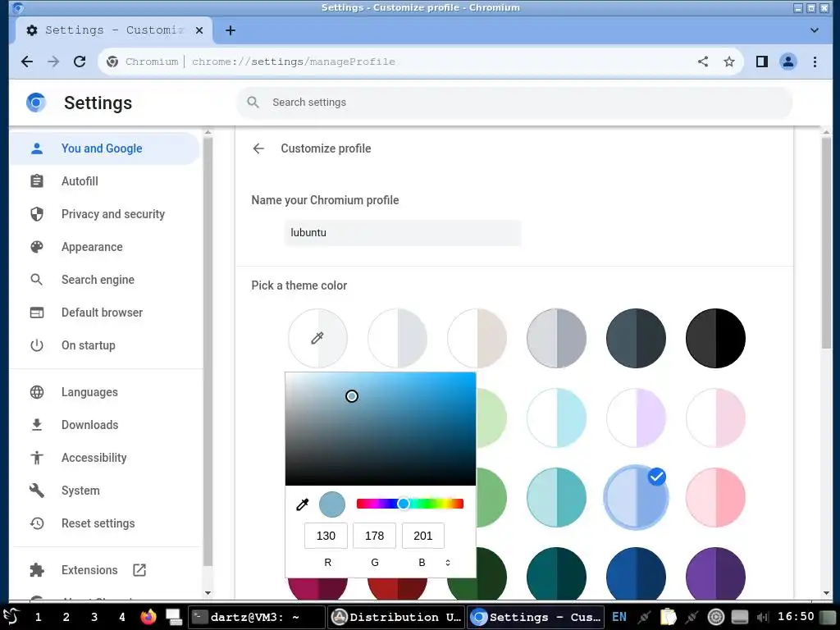Click the B value field showing 201
The width and height of the screenshot is (840, 630).
423,536
